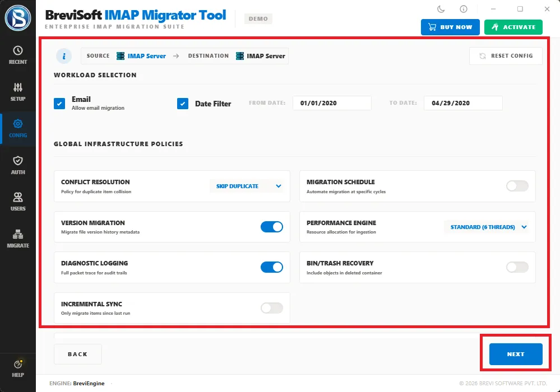Uncheck the Date Filter checkbox
This screenshot has height=392, width=560.
(183, 104)
